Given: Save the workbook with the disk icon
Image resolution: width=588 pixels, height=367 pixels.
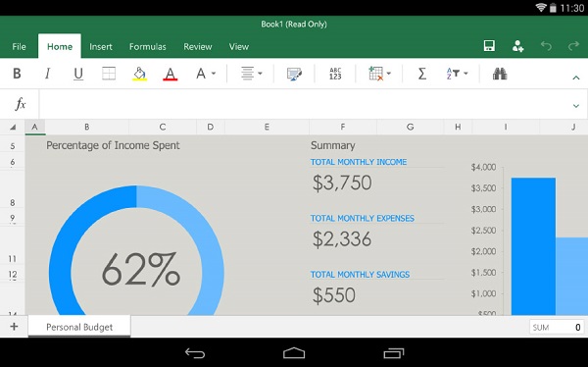Looking at the screenshot, I should pyautogui.click(x=489, y=46).
